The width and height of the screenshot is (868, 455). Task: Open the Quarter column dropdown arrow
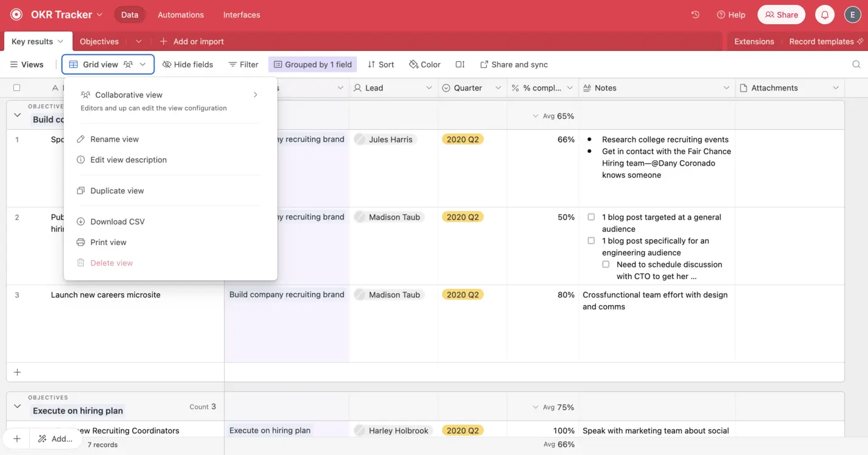(x=498, y=88)
